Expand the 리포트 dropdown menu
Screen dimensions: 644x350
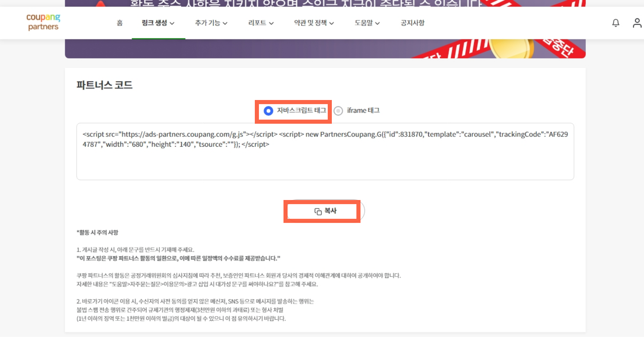(x=261, y=23)
